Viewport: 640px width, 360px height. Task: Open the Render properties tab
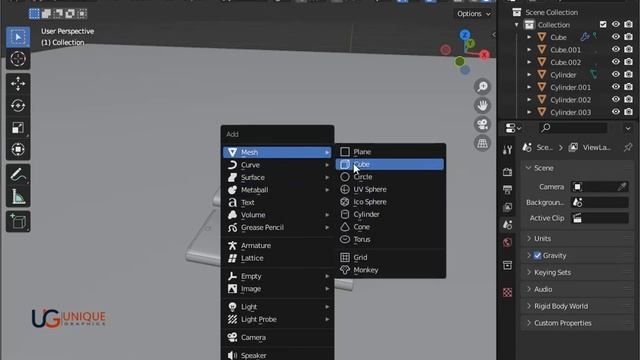(x=507, y=172)
